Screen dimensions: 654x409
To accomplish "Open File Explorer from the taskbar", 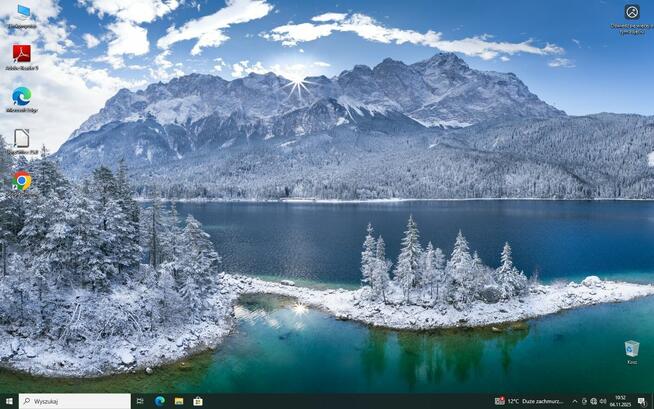I will pyautogui.click(x=179, y=401).
